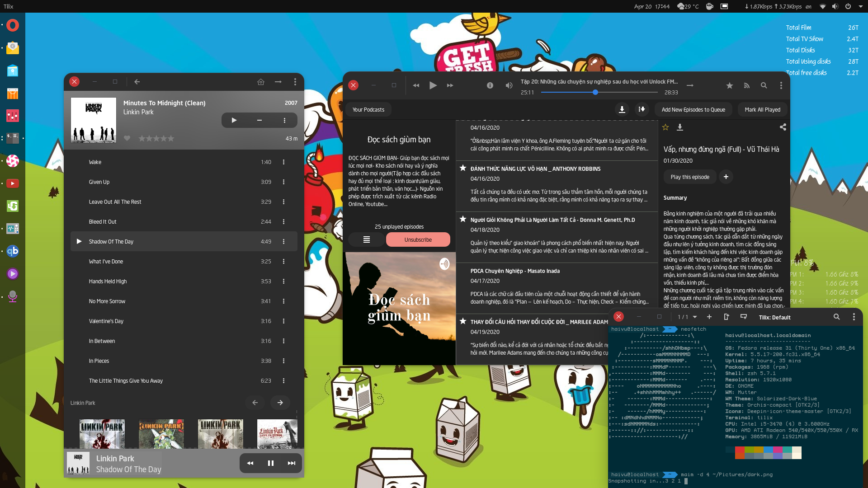
Task: Add Tilix terminal below
Action: [743, 317]
